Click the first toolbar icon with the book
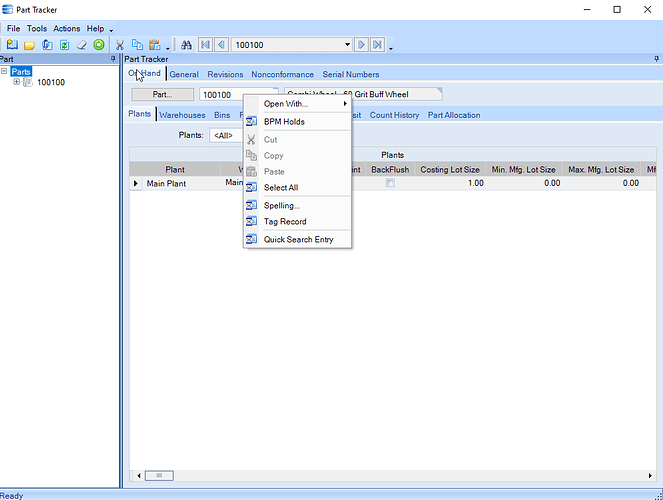The height and width of the screenshot is (500, 663). click(12, 45)
